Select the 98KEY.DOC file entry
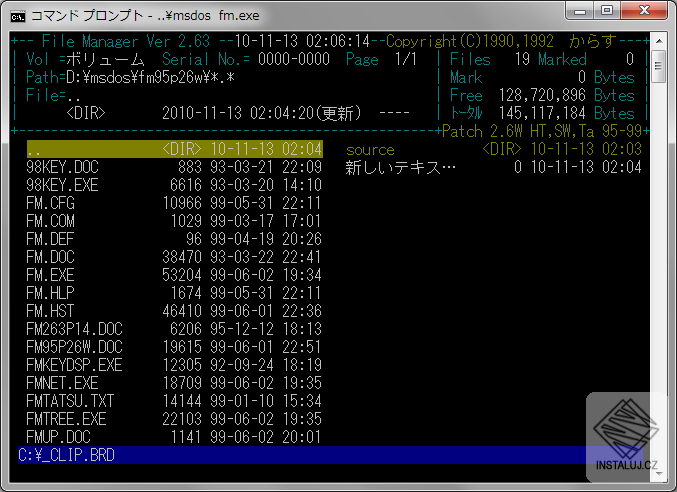This screenshot has width=677, height=492. (174, 167)
